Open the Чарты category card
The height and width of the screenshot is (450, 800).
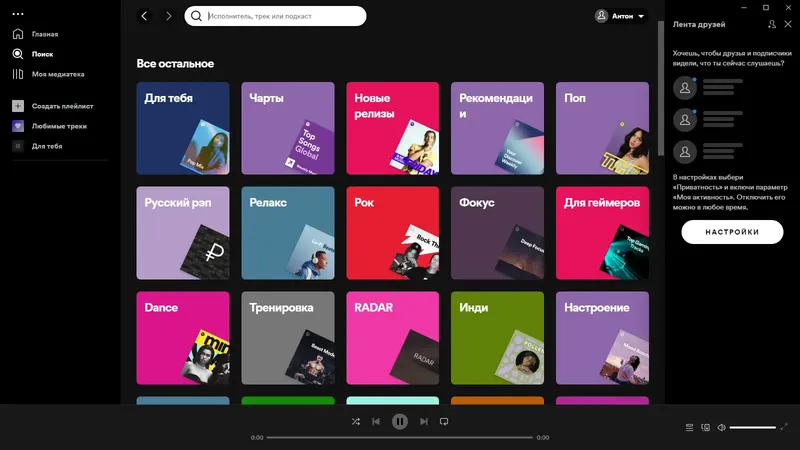pos(288,128)
